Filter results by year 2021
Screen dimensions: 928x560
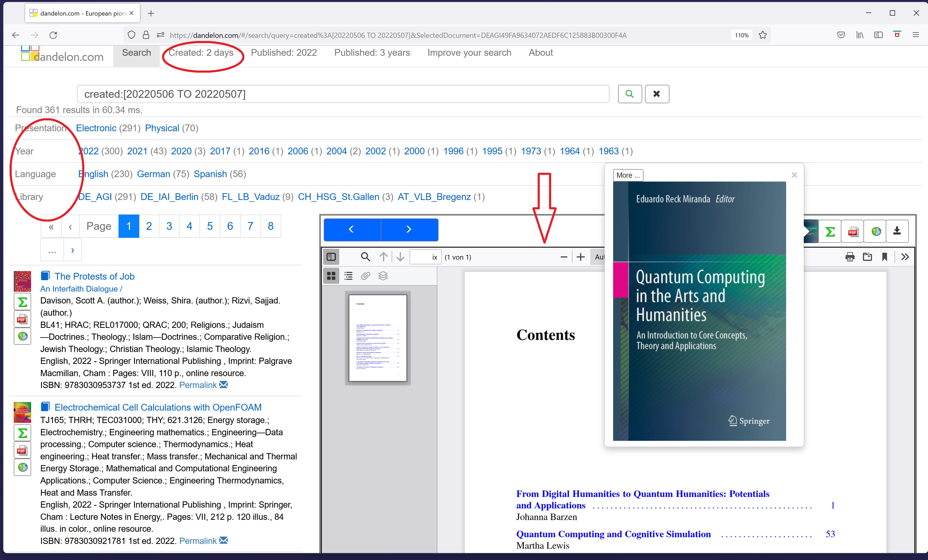click(137, 151)
